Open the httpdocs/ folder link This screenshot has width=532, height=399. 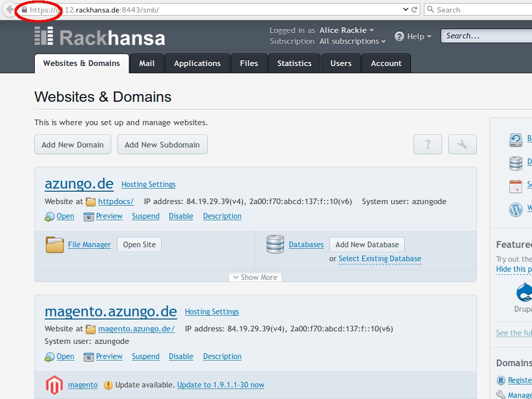[x=116, y=202]
